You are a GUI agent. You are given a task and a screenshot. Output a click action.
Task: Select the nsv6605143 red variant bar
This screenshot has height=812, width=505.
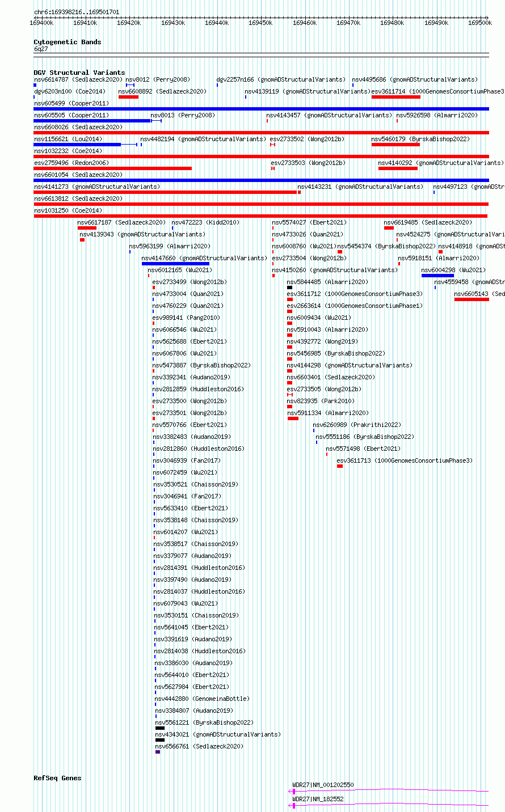click(x=472, y=299)
